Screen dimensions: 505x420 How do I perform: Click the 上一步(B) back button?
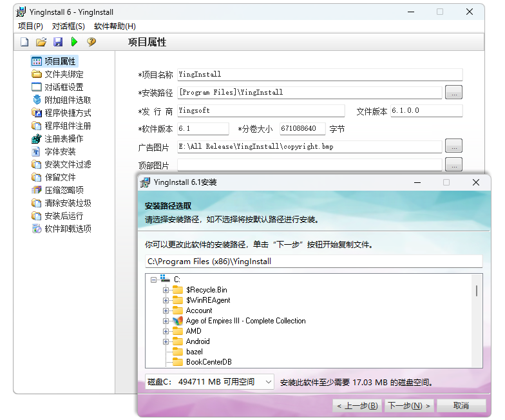(357, 406)
